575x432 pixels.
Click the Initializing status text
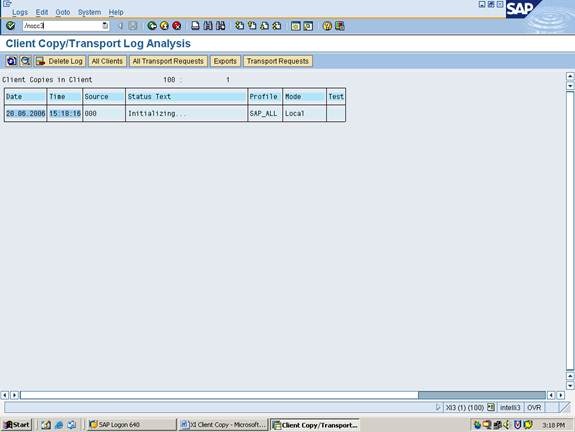157,114
